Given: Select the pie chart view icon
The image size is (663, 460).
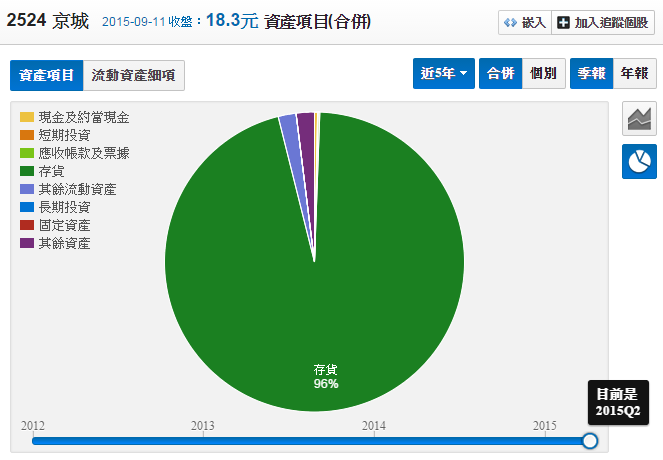Looking at the screenshot, I should point(639,162).
